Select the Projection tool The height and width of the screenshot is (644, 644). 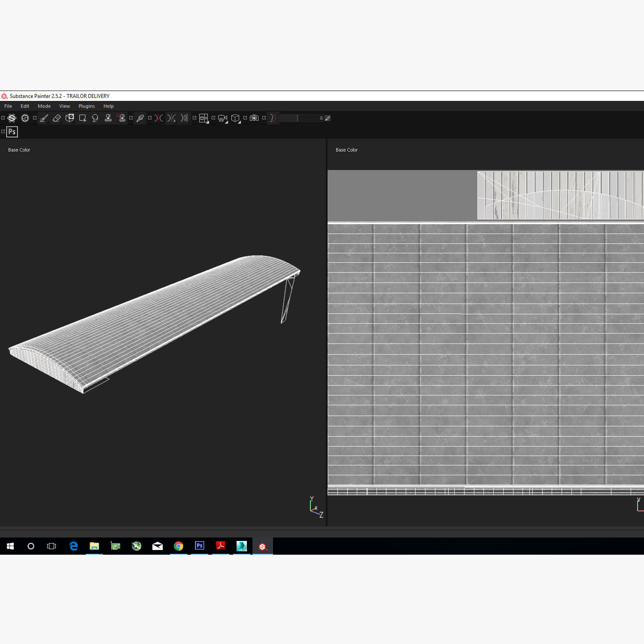(x=70, y=118)
